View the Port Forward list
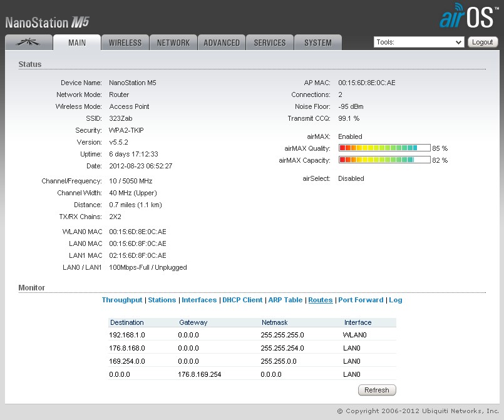This screenshot has width=504, height=420. click(x=361, y=300)
